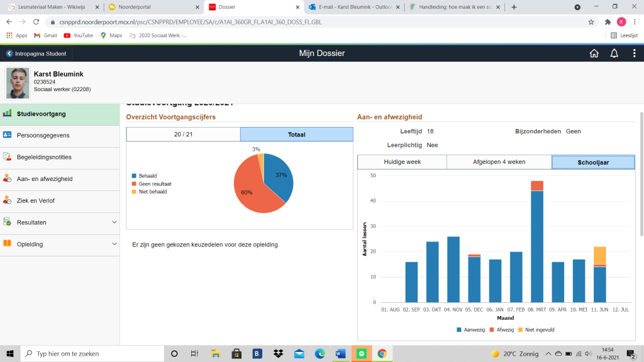Open Spotify from the Windows taskbar
Image resolution: width=644 pixels, height=362 pixels.
pyautogui.click(x=361, y=353)
